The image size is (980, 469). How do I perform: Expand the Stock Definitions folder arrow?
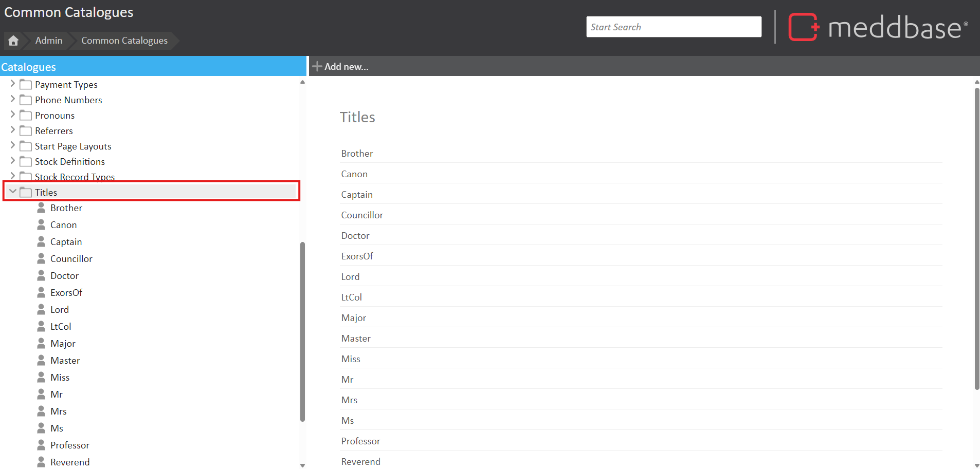13,161
